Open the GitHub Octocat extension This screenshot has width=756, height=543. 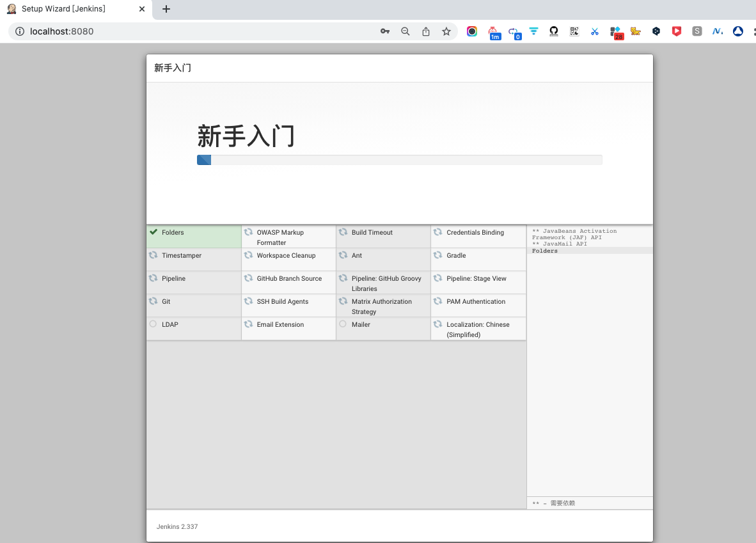[x=554, y=31]
